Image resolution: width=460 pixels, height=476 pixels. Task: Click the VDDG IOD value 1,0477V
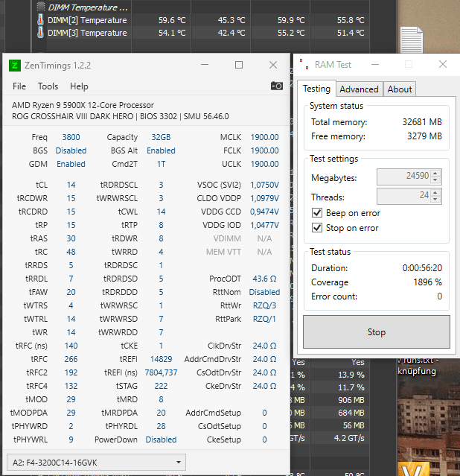tap(264, 225)
